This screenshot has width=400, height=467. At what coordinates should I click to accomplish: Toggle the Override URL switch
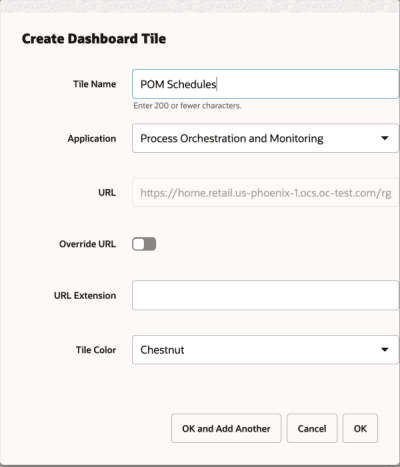pos(144,244)
